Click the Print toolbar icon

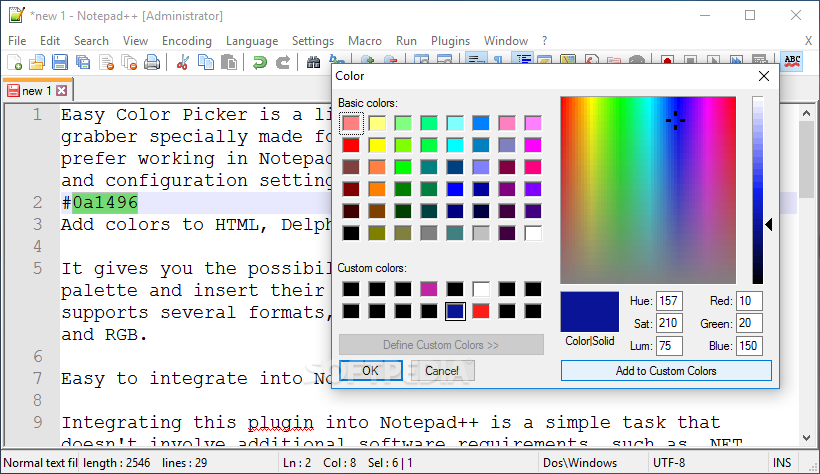[152, 62]
